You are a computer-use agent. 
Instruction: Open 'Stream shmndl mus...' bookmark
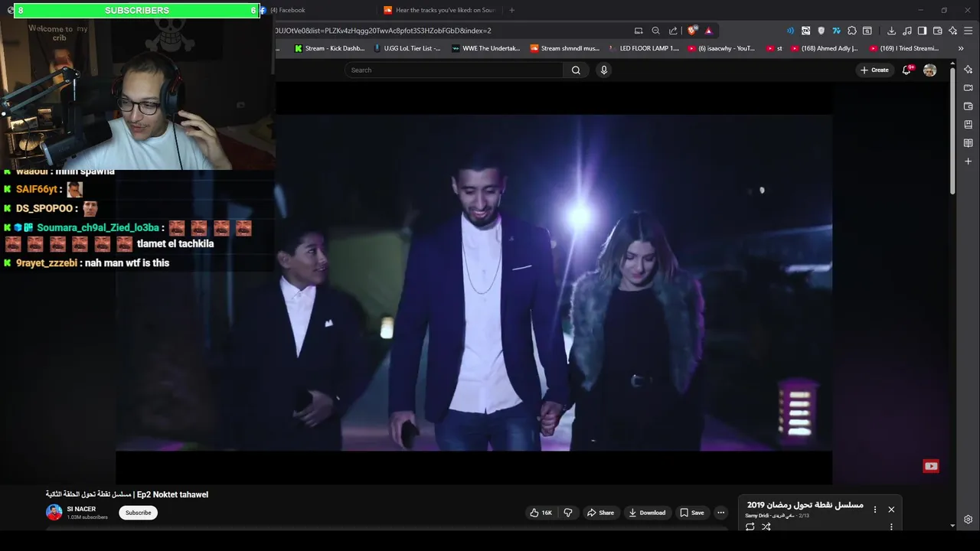point(565,48)
